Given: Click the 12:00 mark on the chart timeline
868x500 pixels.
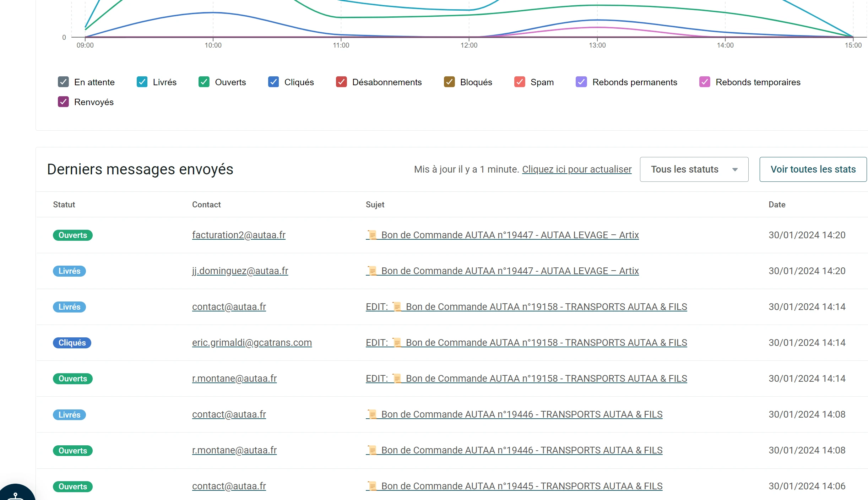Looking at the screenshot, I should click(469, 45).
